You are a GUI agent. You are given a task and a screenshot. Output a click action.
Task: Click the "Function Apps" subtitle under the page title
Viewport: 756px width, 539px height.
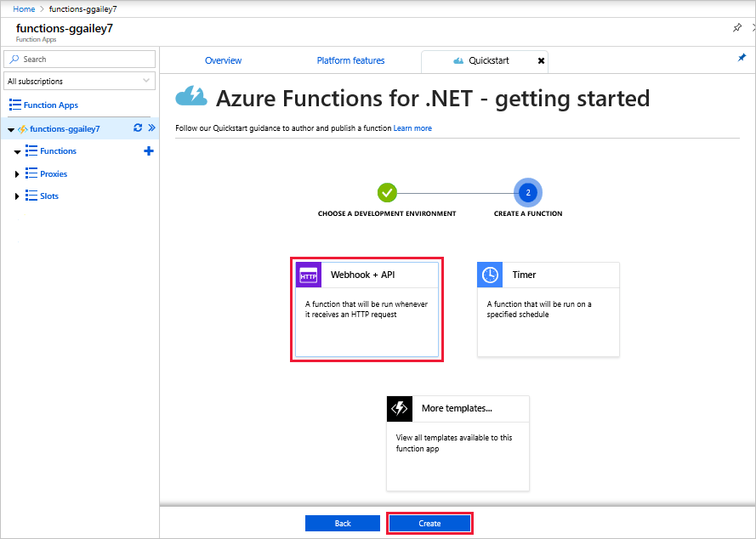37,40
